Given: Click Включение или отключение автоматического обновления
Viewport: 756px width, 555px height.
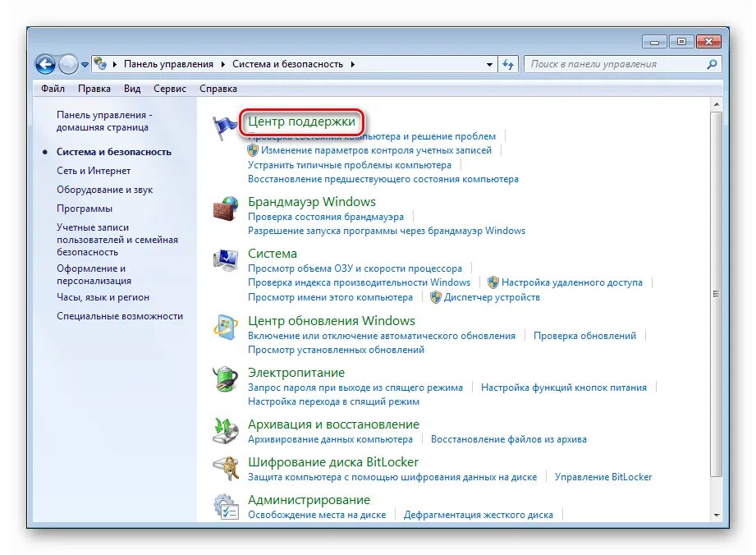Looking at the screenshot, I should point(382,336).
